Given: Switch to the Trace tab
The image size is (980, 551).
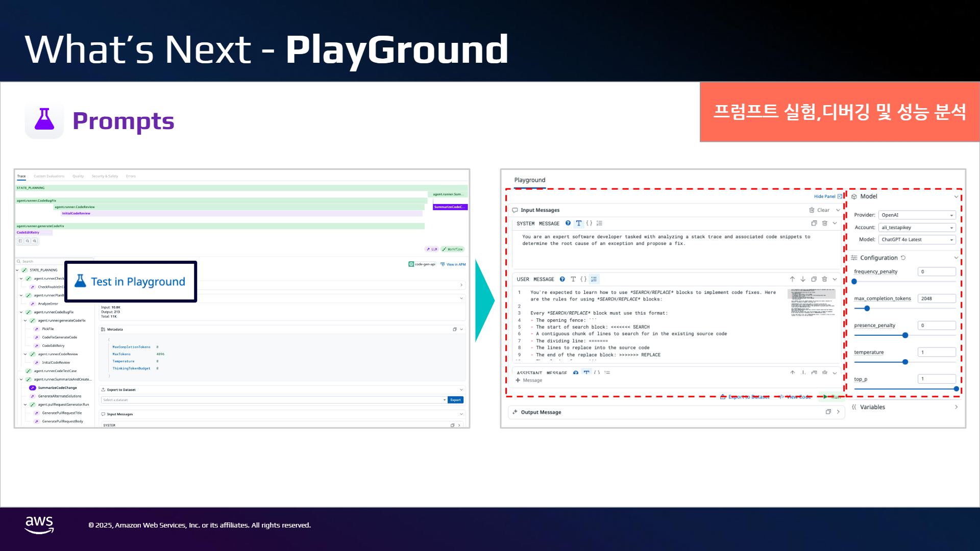Looking at the screenshot, I should coord(21,176).
